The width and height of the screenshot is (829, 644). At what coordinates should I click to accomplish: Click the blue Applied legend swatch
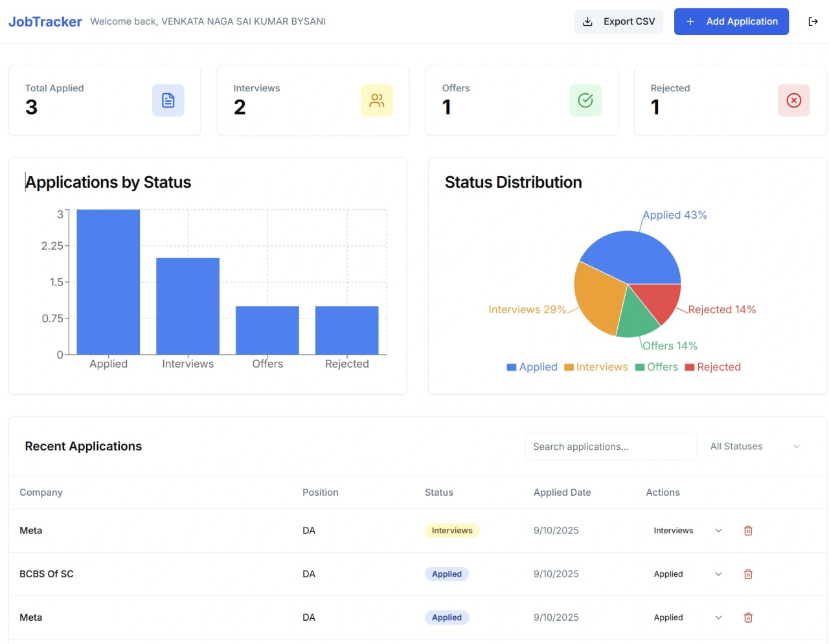512,367
